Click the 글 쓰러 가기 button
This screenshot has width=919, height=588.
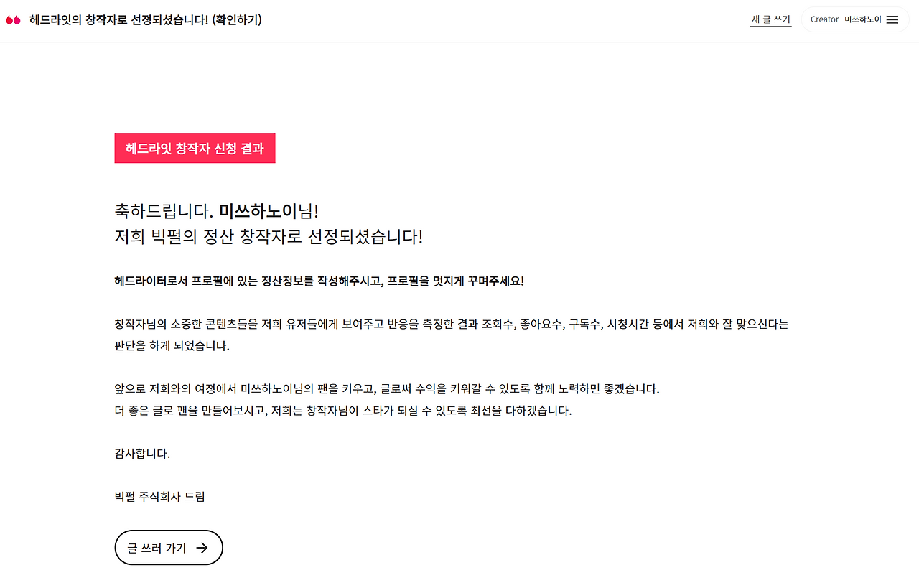pos(168,547)
